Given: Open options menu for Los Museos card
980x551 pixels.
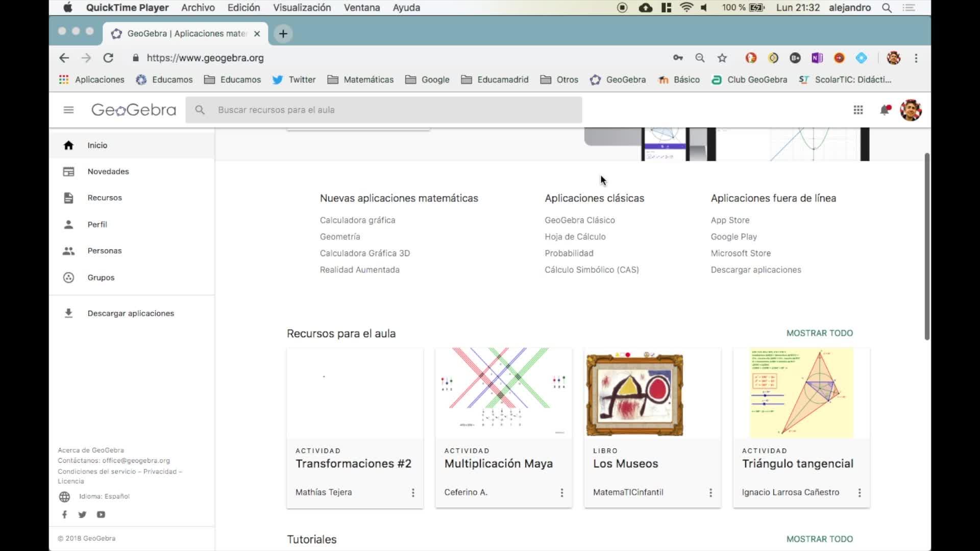Looking at the screenshot, I should [710, 492].
